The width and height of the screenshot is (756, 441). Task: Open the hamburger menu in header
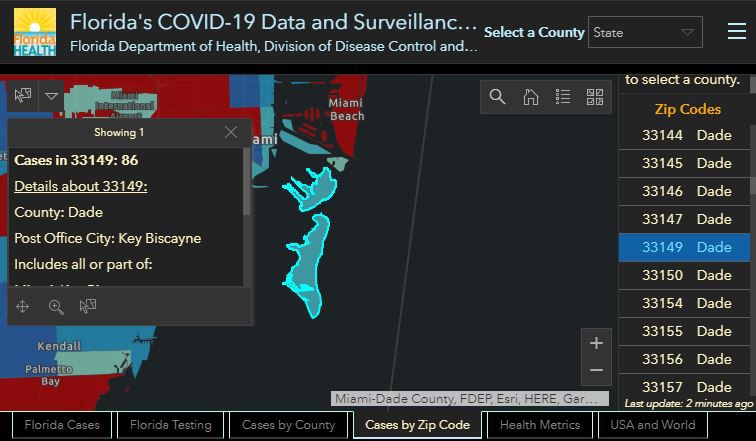click(x=736, y=32)
